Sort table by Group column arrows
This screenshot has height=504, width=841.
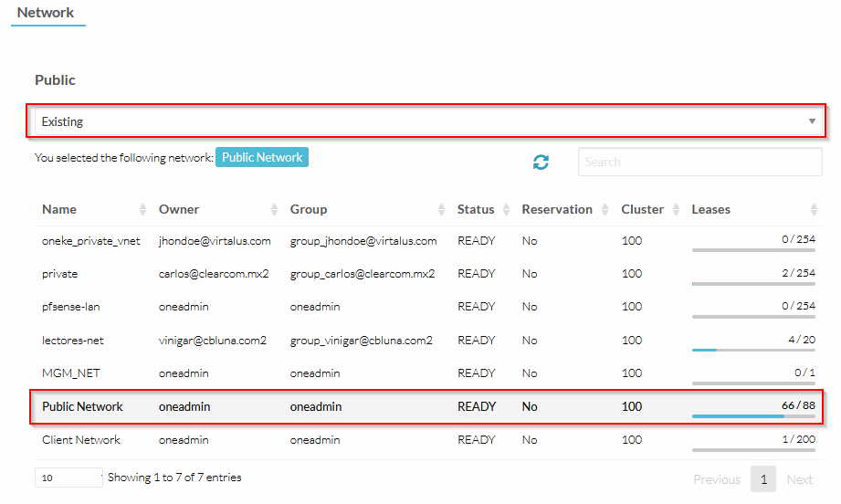click(x=442, y=210)
